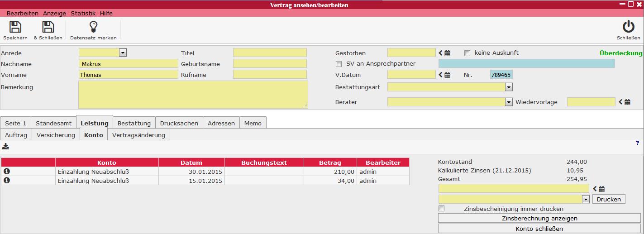Click the Speichern floppy disk icon
The height and width of the screenshot is (234, 644).
pos(15,27)
